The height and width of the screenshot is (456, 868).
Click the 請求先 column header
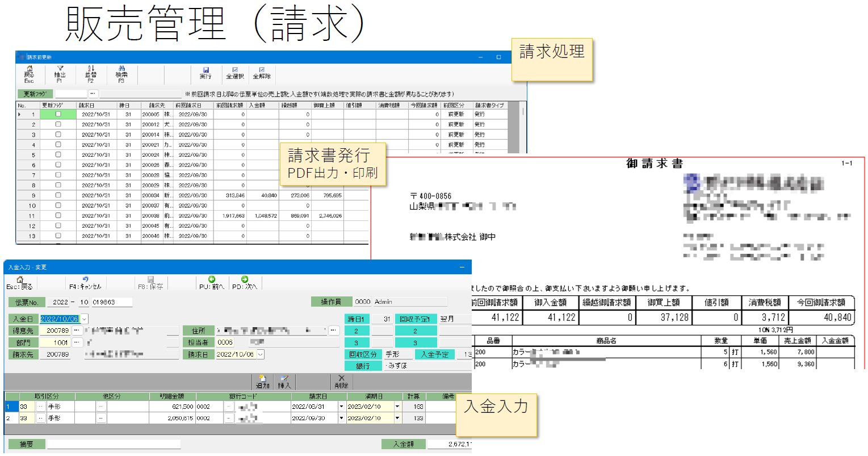tap(157, 105)
